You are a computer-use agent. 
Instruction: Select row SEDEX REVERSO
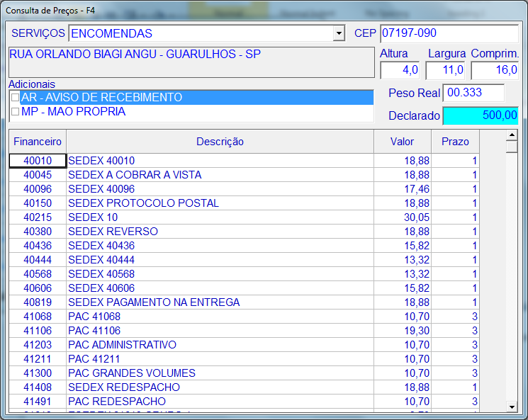coord(244,231)
